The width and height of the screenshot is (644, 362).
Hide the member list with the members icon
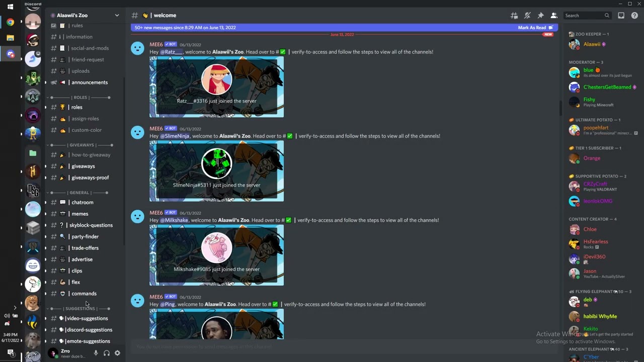click(x=553, y=16)
